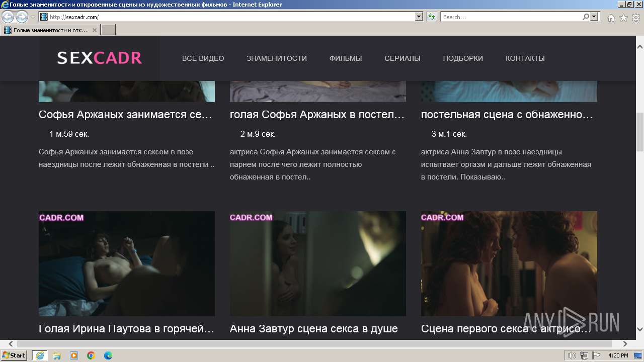Click the network tray icon
The image size is (644, 362).
584,355
